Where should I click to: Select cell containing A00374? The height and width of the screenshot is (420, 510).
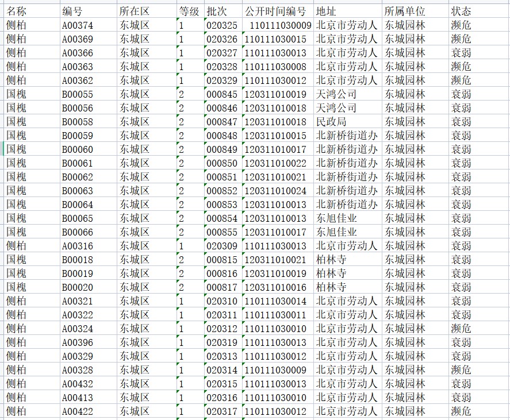click(x=78, y=25)
